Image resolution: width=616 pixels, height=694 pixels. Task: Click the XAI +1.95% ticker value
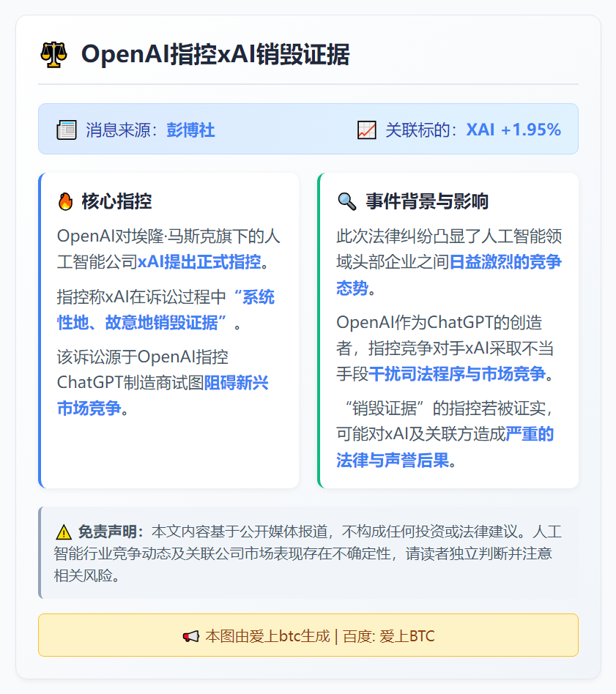[513, 130]
